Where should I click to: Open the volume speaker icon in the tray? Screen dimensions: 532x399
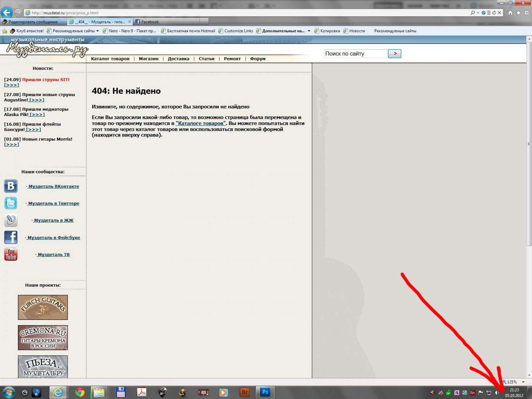[x=497, y=393]
